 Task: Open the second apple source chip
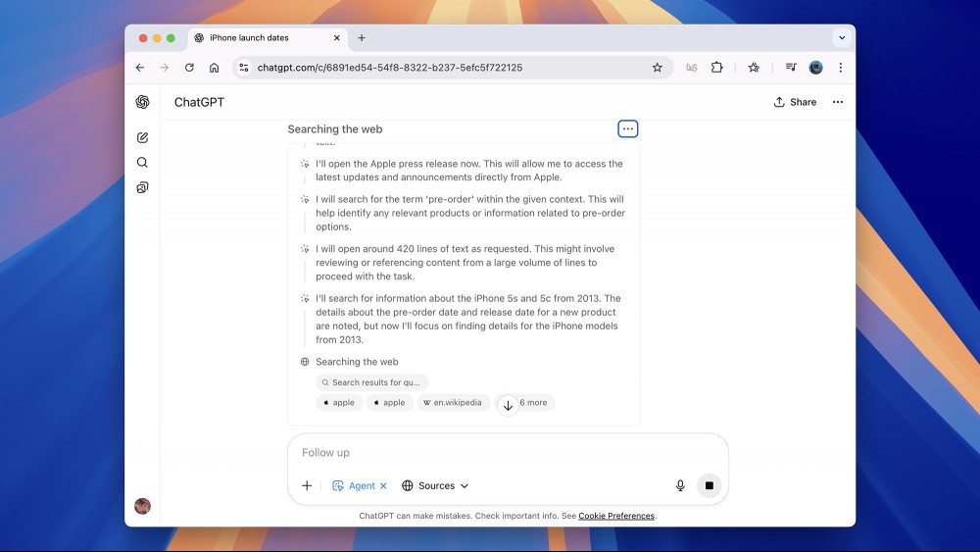click(389, 403)
